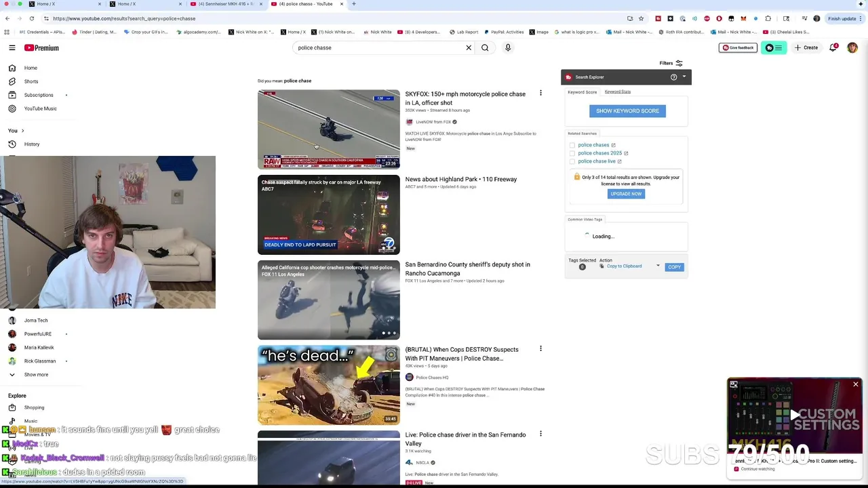The height and width of the screenshot is (488, 868).
Task: Open external link icon beside 'police chases'
Action: [614, 145]
